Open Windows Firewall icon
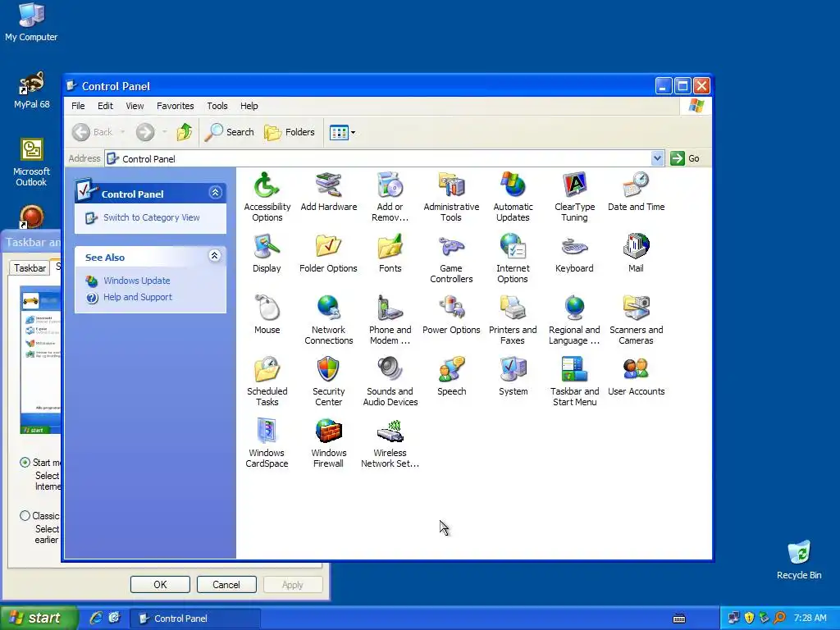The image size is (840, 630). (x=328, y=443)
